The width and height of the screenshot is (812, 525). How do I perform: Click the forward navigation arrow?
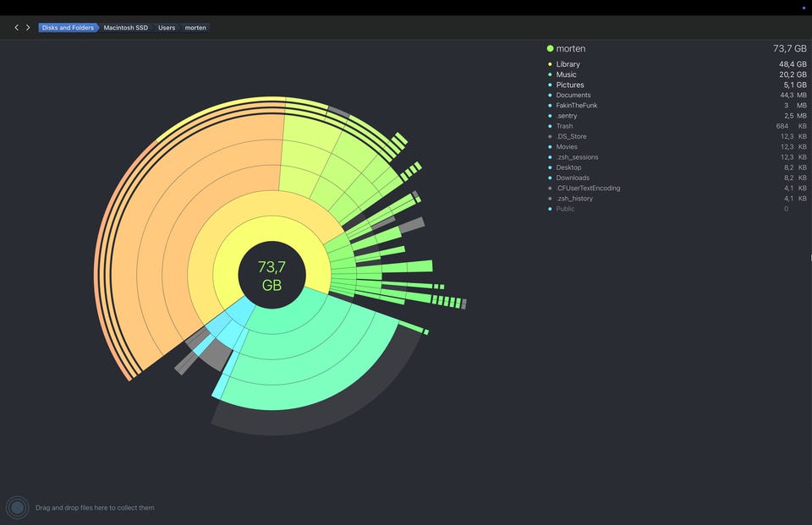click(28, 27)
